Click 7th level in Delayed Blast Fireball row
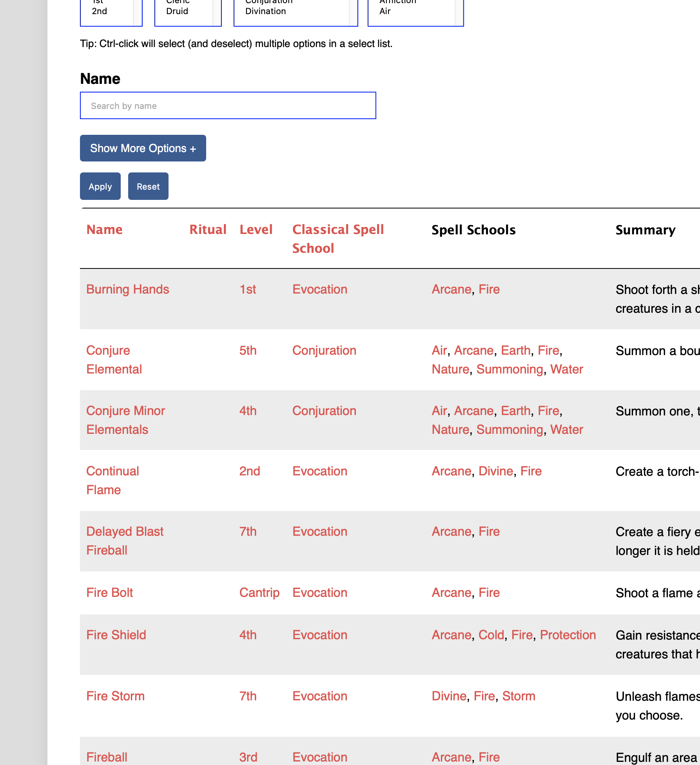The height and width of the screenshot is (765, 700). (248, 531)
